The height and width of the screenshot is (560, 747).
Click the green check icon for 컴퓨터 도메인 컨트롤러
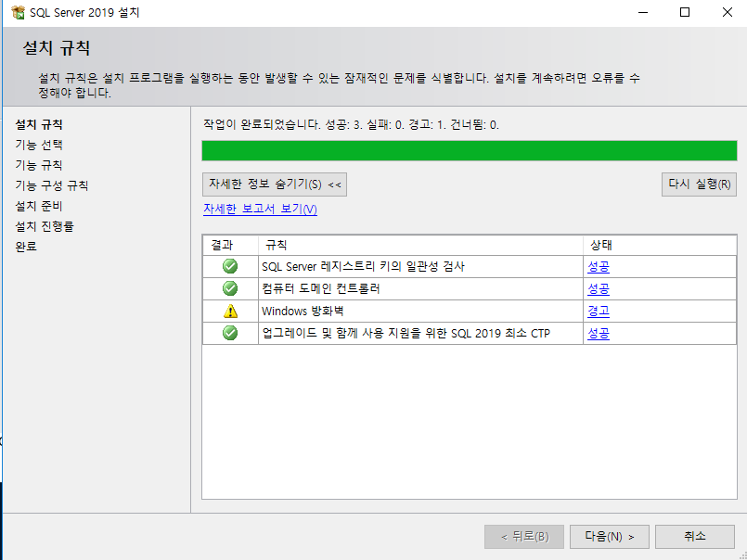(x=230, y=288)
